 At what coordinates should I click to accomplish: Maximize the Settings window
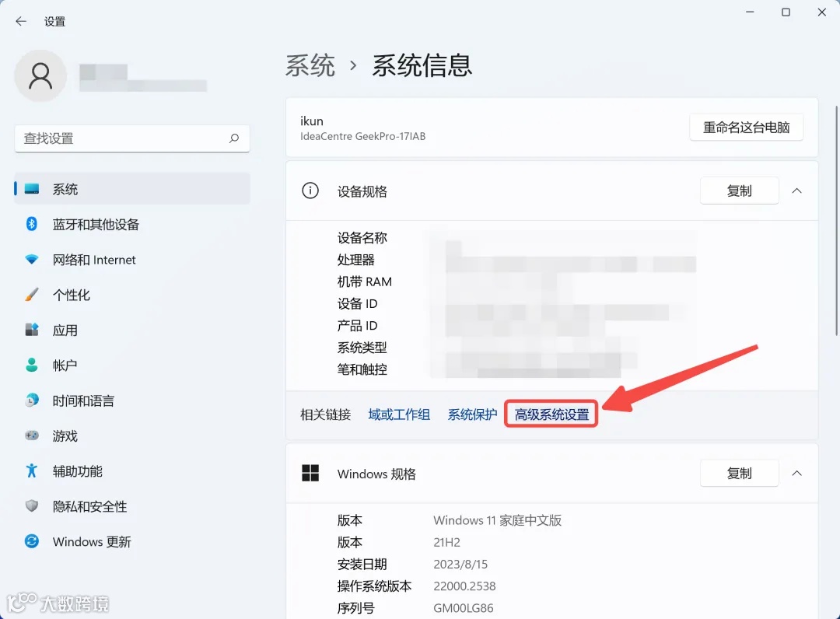click(786, 12)
